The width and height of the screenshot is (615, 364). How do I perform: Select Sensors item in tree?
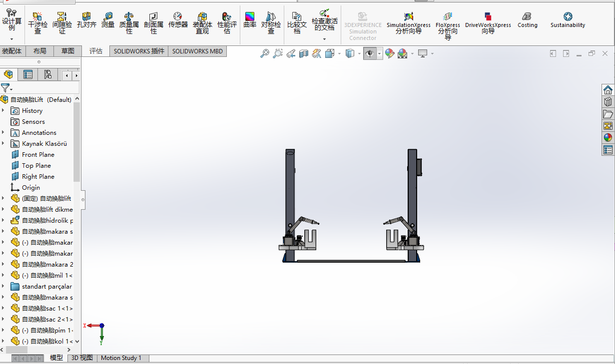click(33, 122)
